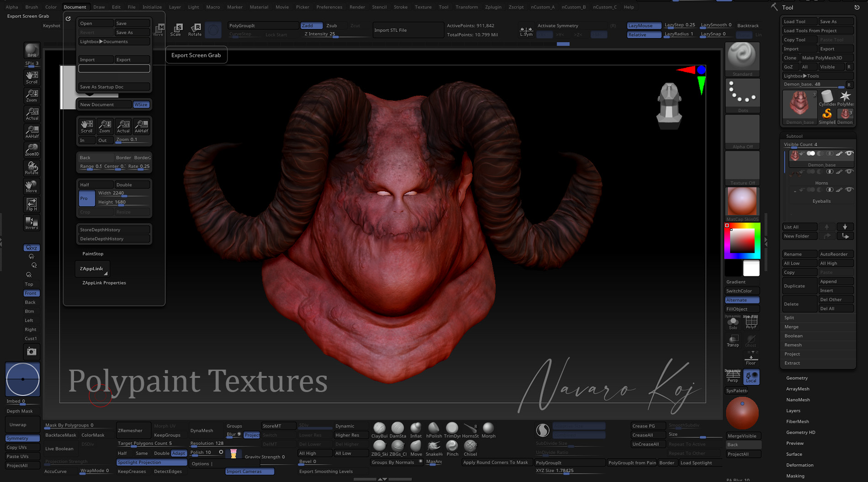Select the TrimDynamic brush
Image resolution: width=868 pixels, height=482 pixels.
pos(452,430)
